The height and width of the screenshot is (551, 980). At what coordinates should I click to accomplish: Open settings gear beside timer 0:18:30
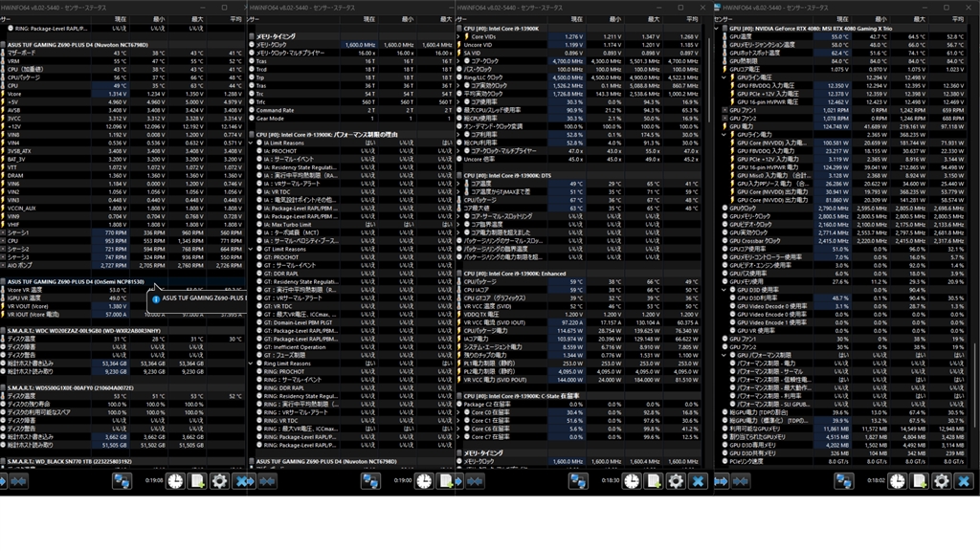[x=676, y=481]
